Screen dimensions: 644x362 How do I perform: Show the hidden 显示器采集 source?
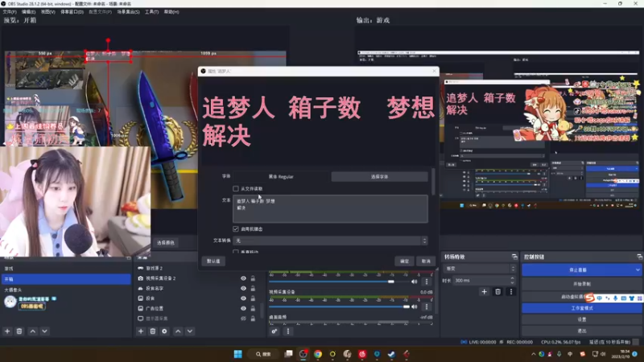pos(243,319)
